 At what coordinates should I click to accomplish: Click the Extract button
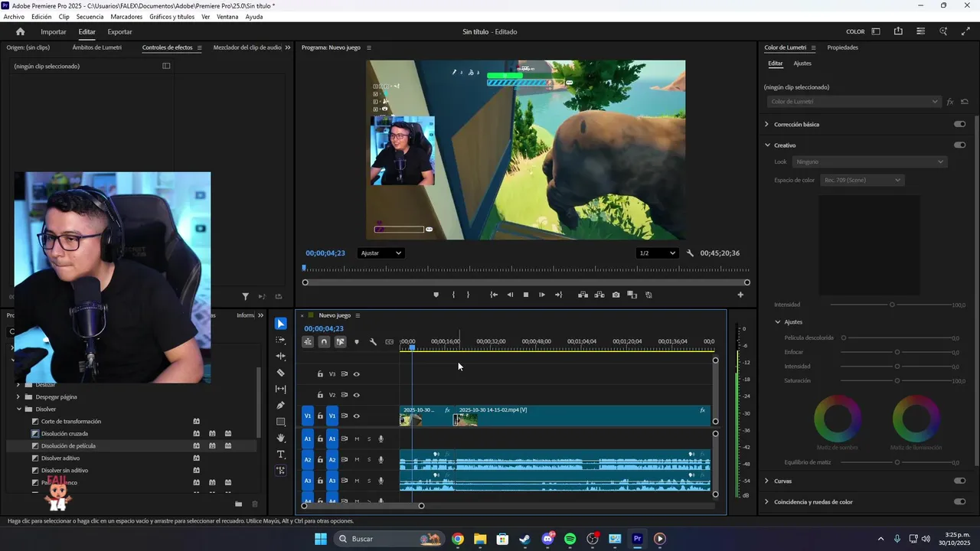click(x=599, y=295)
